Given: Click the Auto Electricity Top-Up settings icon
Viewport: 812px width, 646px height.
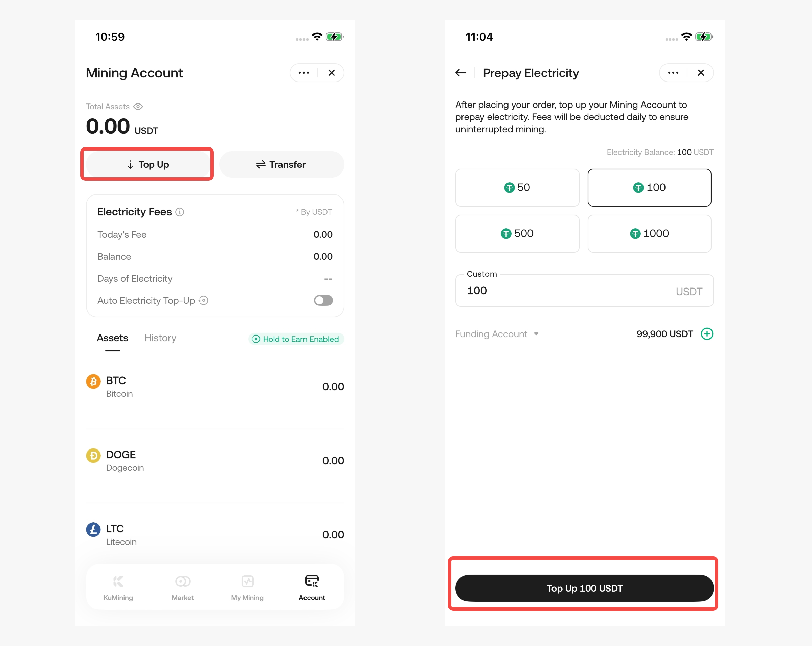Looking at the screenshot, I should point(204,300).
